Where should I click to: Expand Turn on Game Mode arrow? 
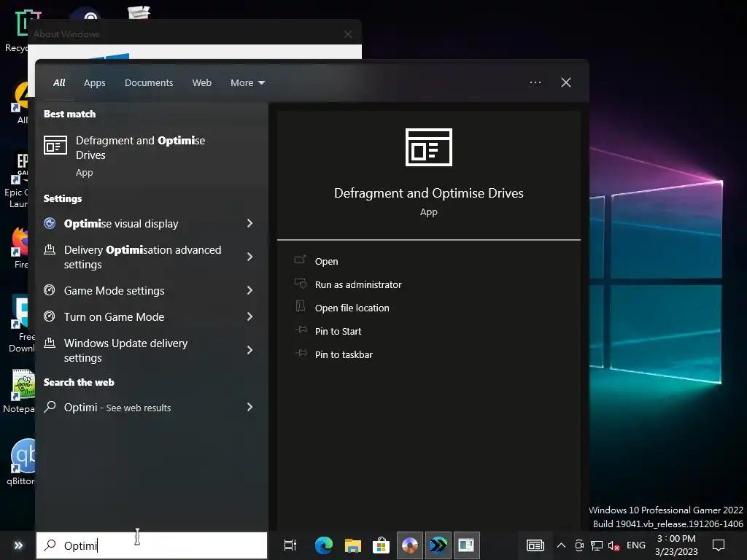point(249,316)
